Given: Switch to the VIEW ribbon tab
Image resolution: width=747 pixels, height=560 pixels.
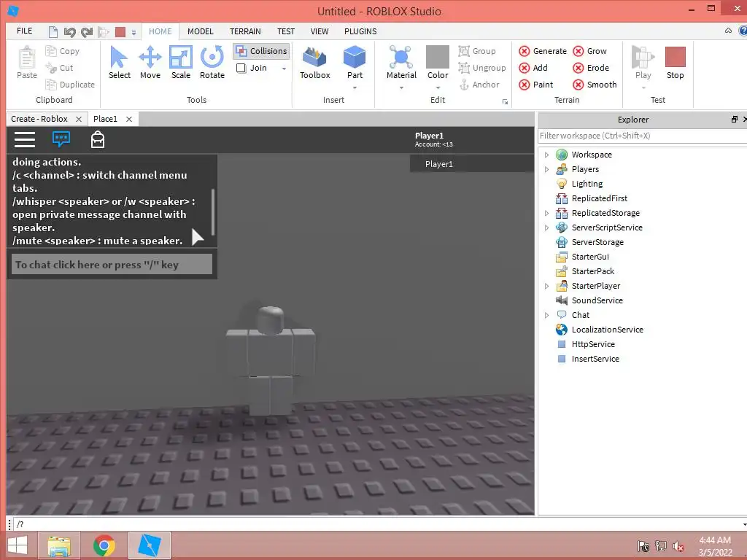Looking at the screenshot, I should [x=320, y=31].
